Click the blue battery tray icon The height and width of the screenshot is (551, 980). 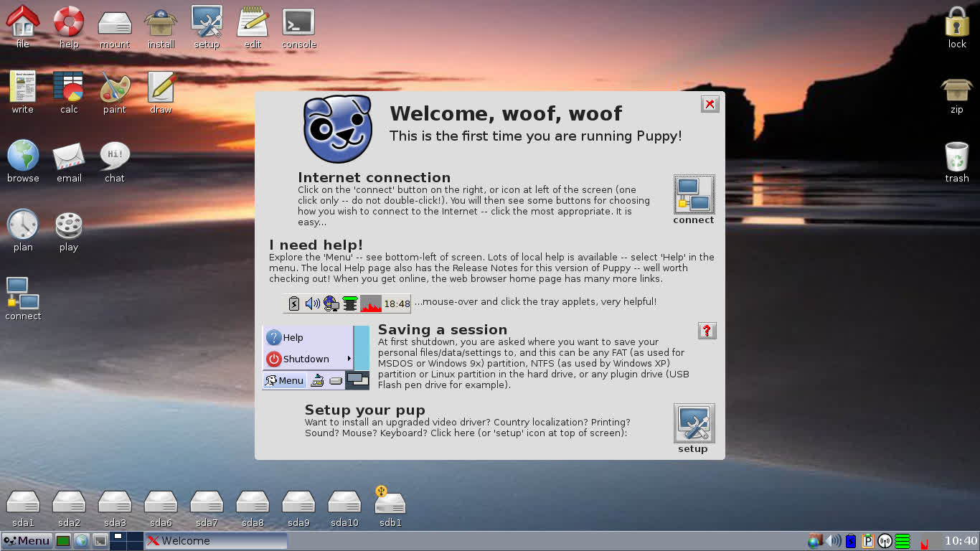click(851, 541)
